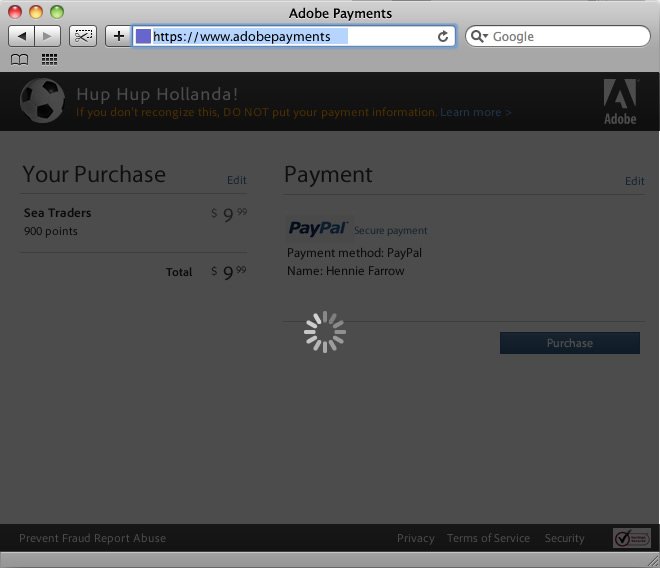Zoom window with the green button
The image size is (660, 568).
click(x=57, y=12)
